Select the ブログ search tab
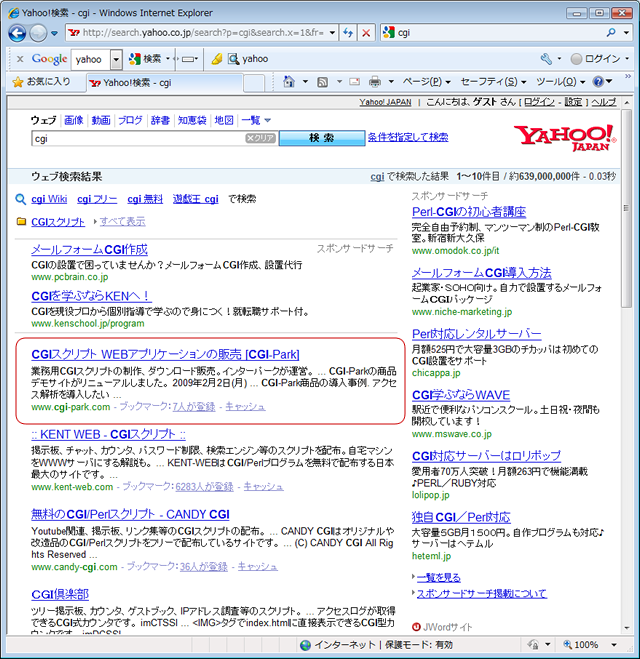 130,120
